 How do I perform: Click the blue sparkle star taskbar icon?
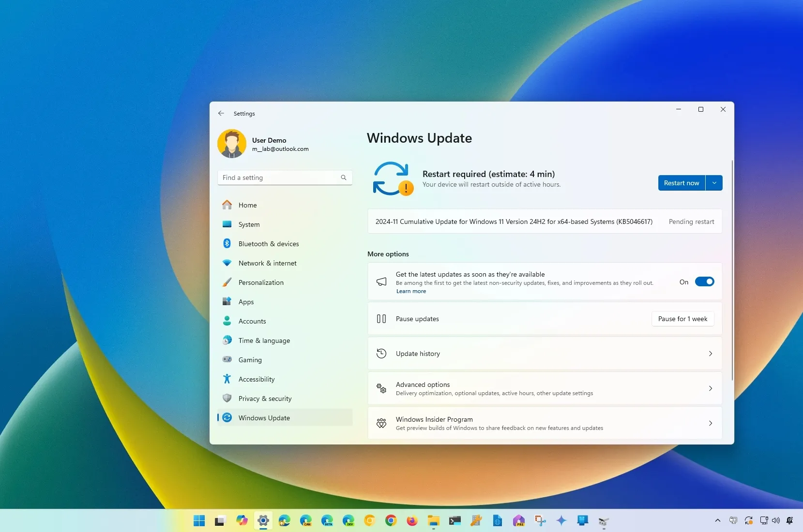[561, 520]
